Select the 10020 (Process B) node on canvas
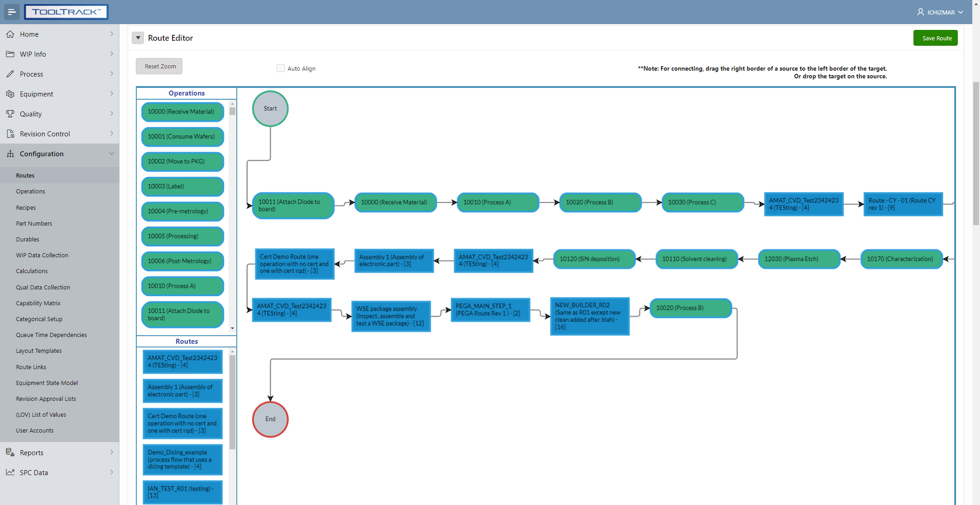The height and width of the screenshot is (505, 980). click(600, 202)
